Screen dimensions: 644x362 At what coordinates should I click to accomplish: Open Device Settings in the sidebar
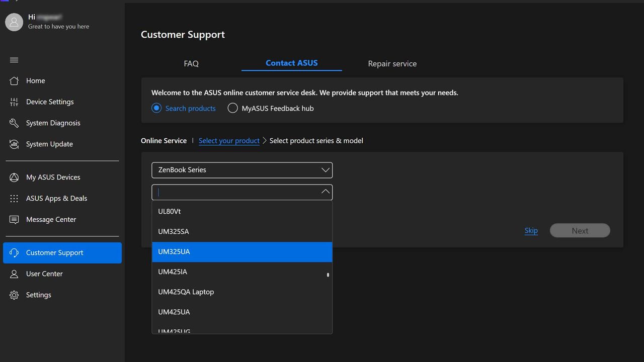click(x=62, y=102)
